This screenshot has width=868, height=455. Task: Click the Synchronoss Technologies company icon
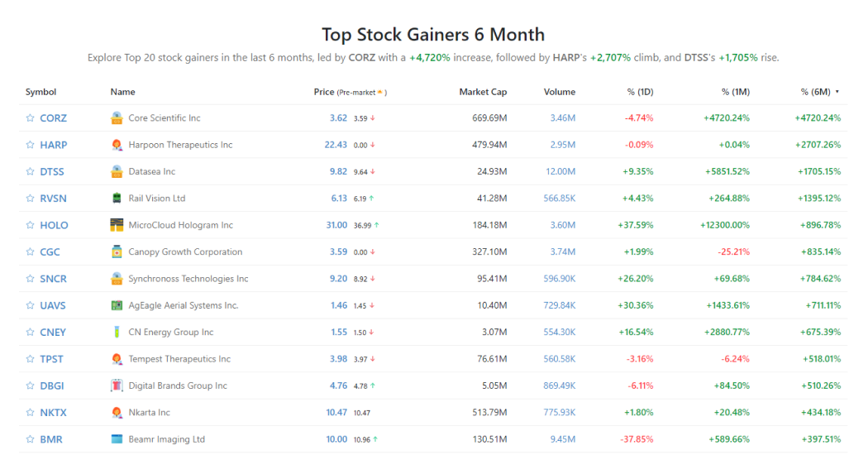[x=117, y=278]
